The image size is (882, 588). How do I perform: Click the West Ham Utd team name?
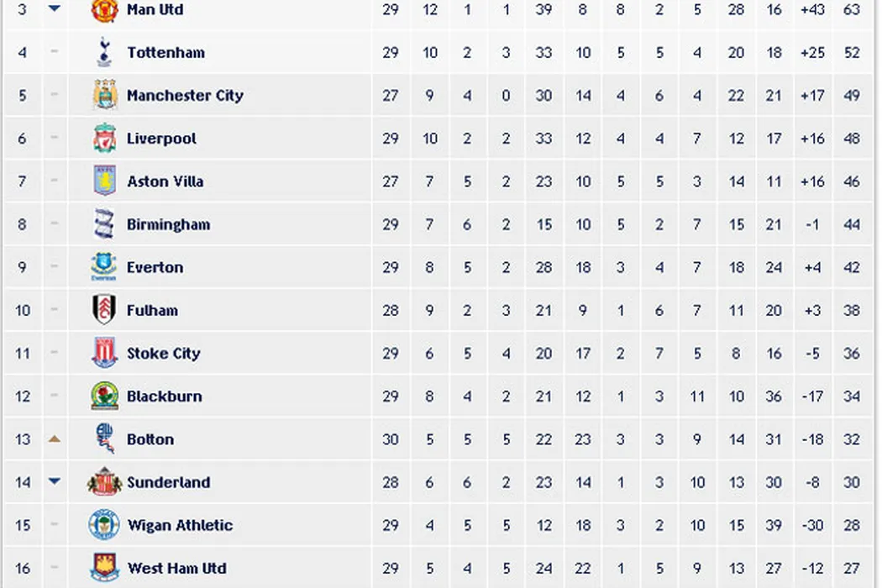(176, 569)
